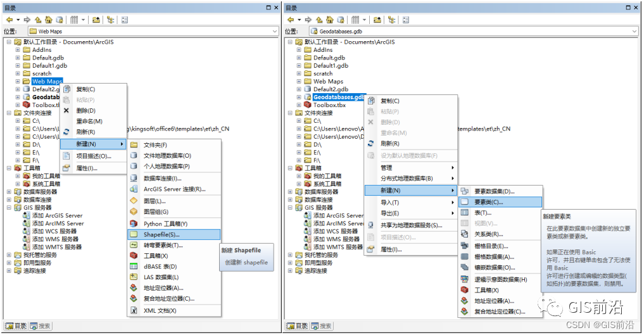The height and width of the screenshot is (335, 644).
Task: Click the 文件夹(F) folder icon in New submenu
Action: (134, 145)
